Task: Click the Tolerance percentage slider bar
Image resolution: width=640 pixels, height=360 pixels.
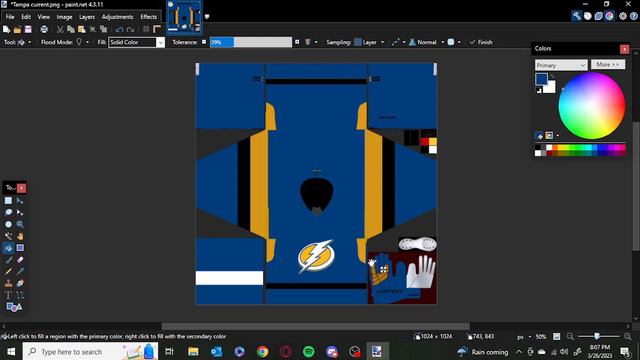Action: coord(251,42)
